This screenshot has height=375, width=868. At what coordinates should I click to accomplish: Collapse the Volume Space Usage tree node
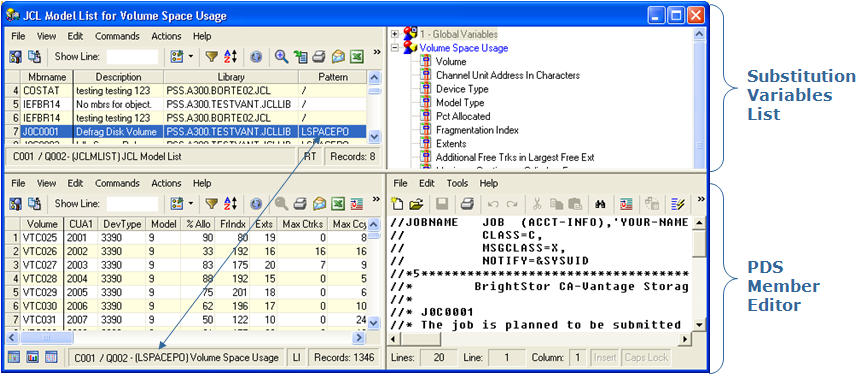pos(395,48)
